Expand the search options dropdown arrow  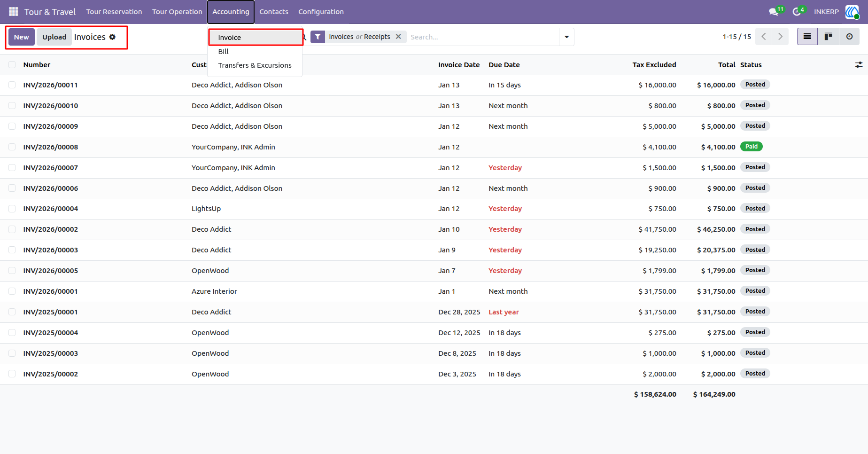pyautogui.click(x=566, y=37)
